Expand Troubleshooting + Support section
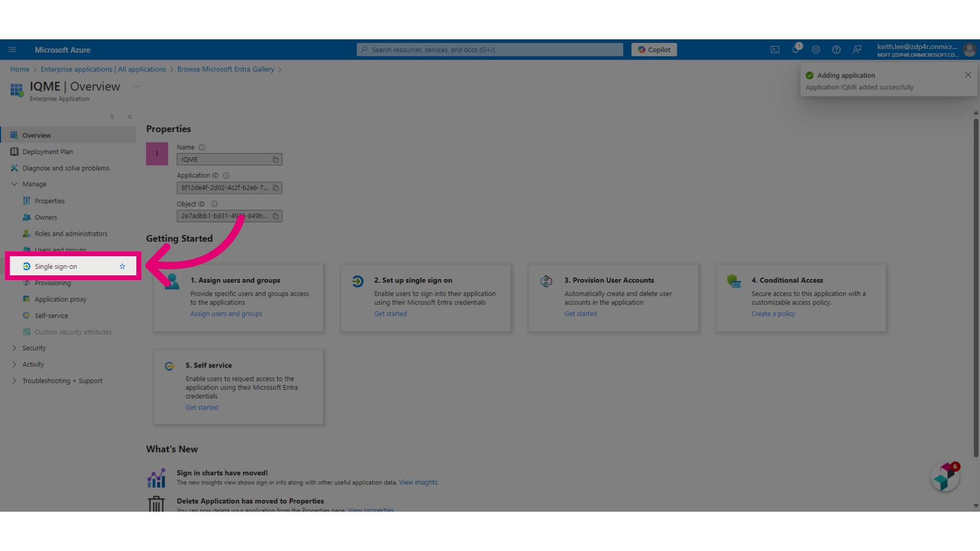Image resolution: width=980 pixels, height=551 pixels. (x=14, y=381)
